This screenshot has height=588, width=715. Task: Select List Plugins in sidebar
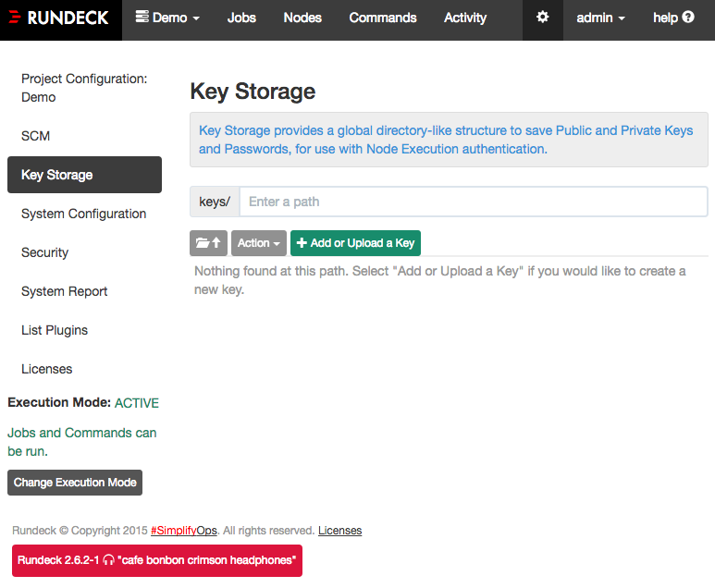[55, 330]
